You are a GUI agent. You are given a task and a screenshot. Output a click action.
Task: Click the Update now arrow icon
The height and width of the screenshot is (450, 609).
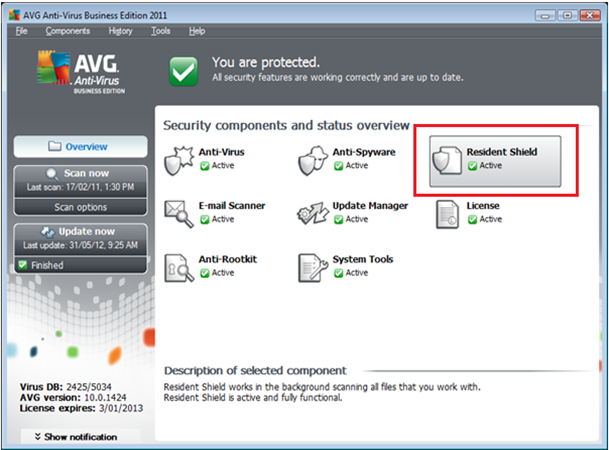48,231
